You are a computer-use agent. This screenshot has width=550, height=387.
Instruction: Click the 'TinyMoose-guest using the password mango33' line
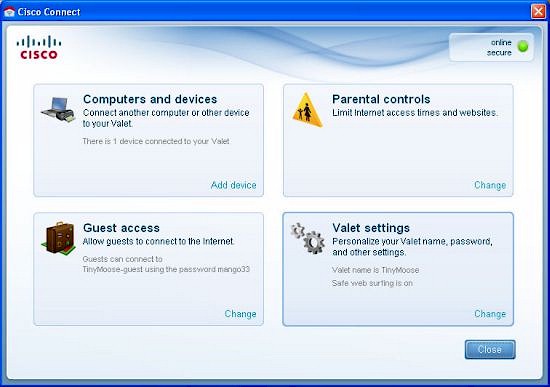pyautogui.click(x=166, y=269)
